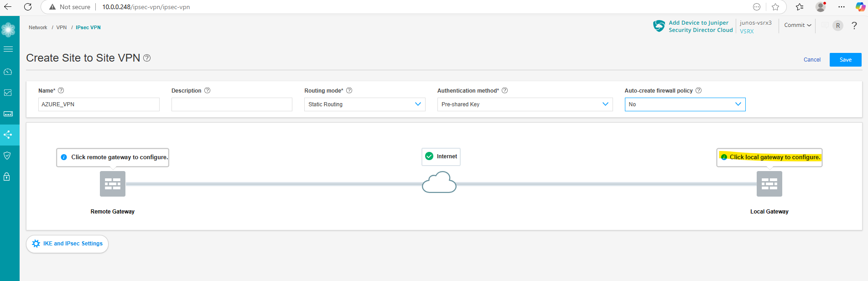Click the browser back arrow
This screenshot has height=281, width=868.
[x=8, y=7]
